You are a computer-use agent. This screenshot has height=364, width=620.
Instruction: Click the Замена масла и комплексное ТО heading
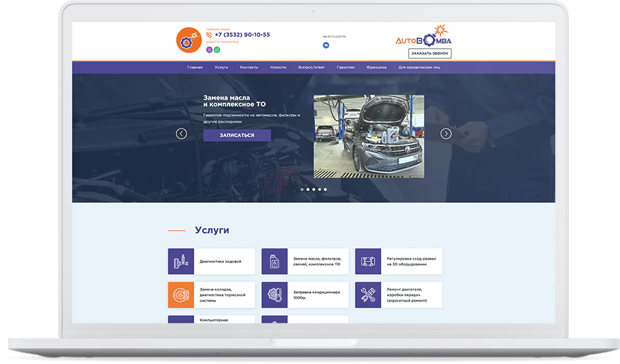pyautogui.click(x=234, y=101)
